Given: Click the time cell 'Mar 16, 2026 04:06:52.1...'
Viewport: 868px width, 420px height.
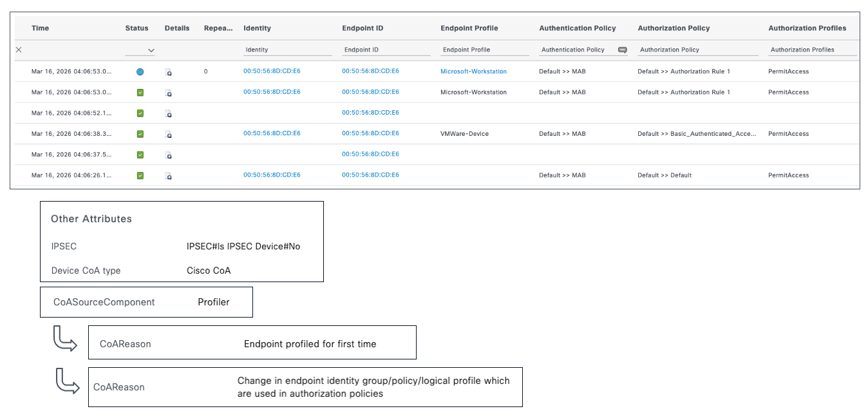Looking at the screenshot, I should (x=71, y=113).
